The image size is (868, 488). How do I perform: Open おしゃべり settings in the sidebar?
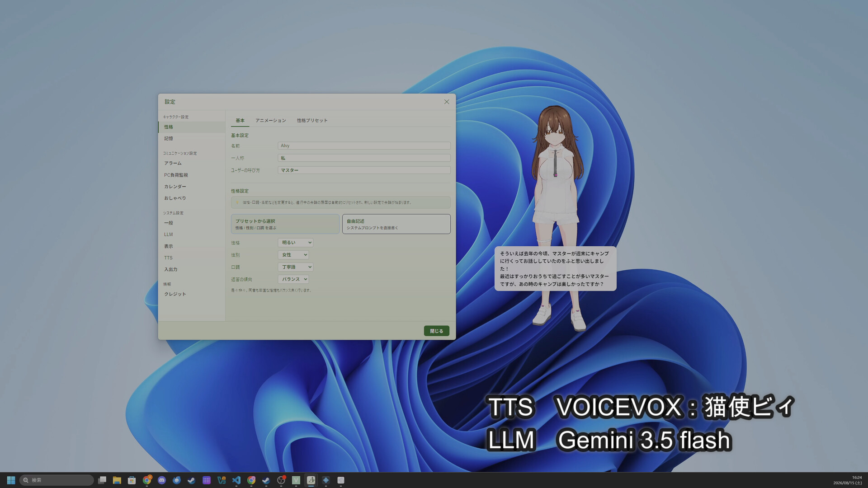point(192,198)
